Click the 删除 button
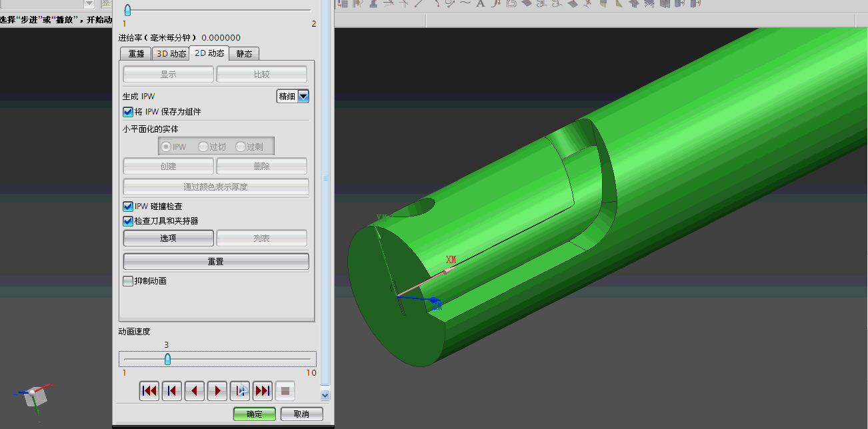Image resolution: width=868 pixels, height=429 pixels. 262,167
